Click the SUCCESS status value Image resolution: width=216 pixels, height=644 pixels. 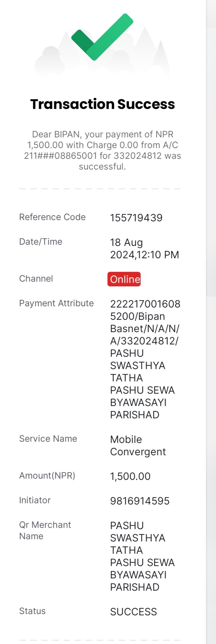pos(133,612)
